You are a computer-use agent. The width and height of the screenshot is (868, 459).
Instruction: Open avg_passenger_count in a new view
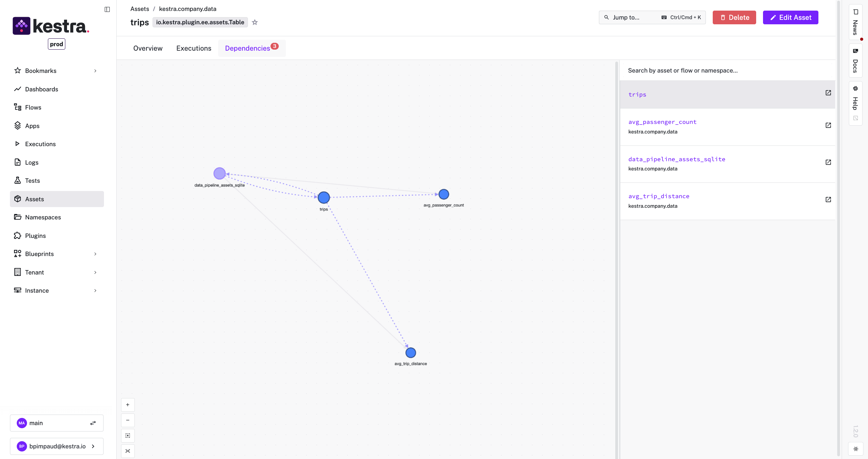[x=828, y=125]
